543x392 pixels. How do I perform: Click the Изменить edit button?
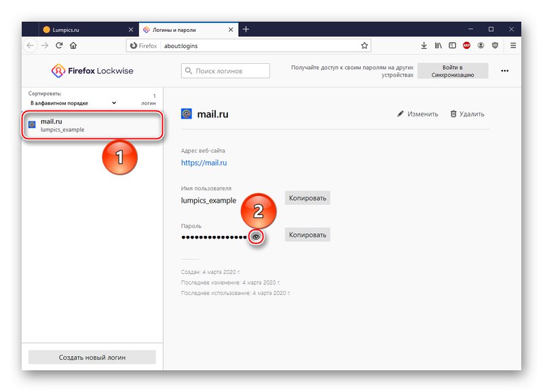coord(417,114)
